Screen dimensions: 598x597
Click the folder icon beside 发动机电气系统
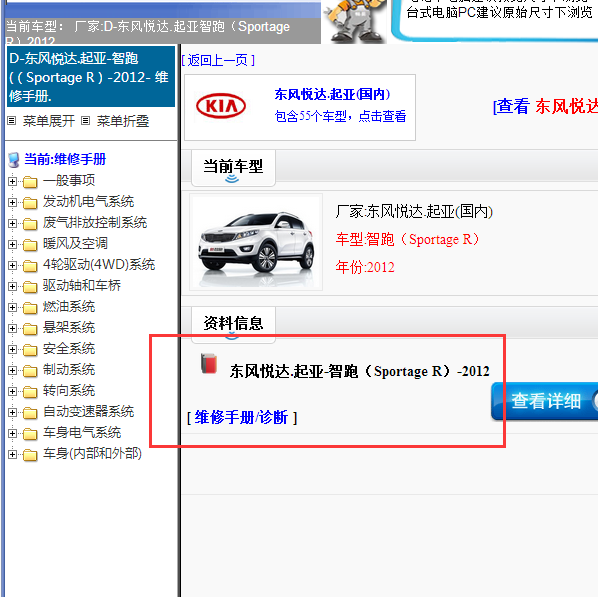[30, 203]
